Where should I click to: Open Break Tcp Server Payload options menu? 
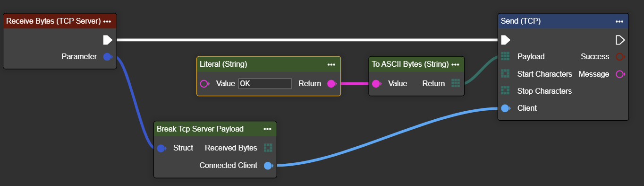point(267,129)
